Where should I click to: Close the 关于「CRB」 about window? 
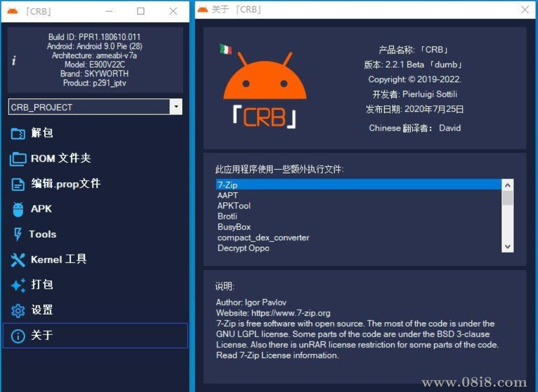[525, 10]
